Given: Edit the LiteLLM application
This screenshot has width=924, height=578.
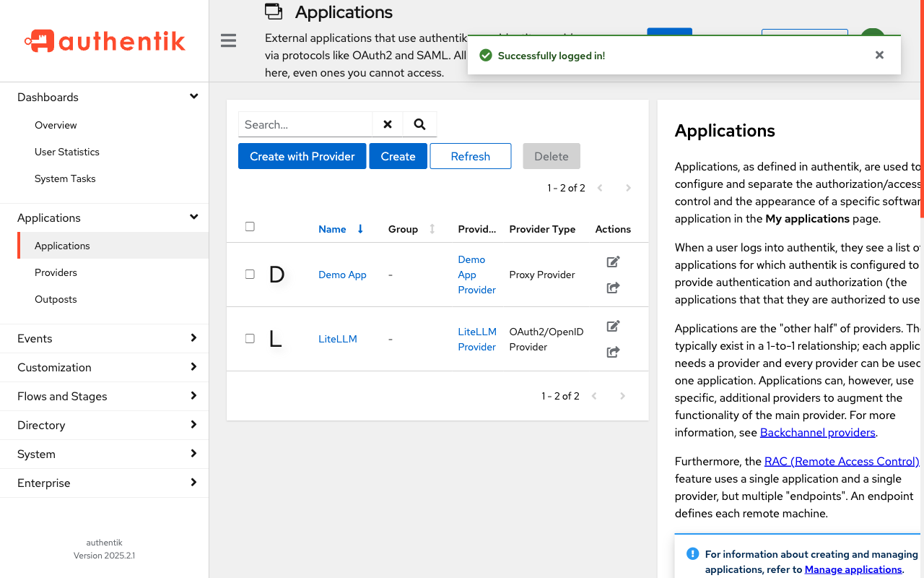Looking at the screenshot, I should click(613, 326).
